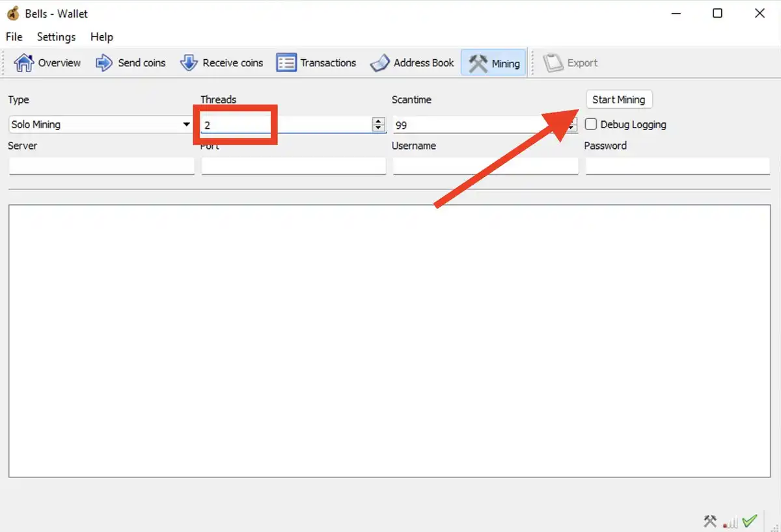Open Receive coins download icon
Screen dimensions: 781x532
click(189, 63)
